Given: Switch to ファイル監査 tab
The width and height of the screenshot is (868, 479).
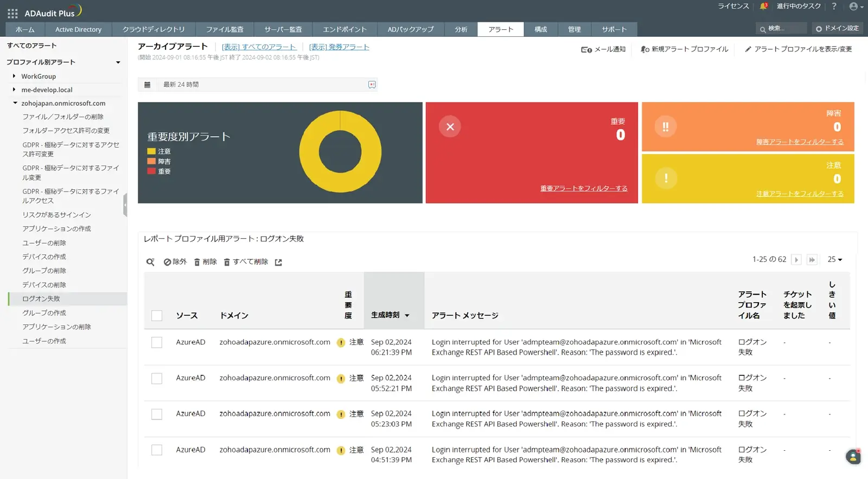Looking at the screenshot, I should (x=225, y=29).
